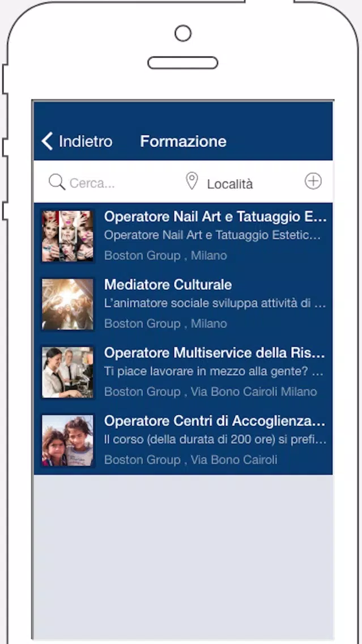
Task: Click description 'L'animatore sociale sviluppa attività di ...'
Action: tap(215, 303)
